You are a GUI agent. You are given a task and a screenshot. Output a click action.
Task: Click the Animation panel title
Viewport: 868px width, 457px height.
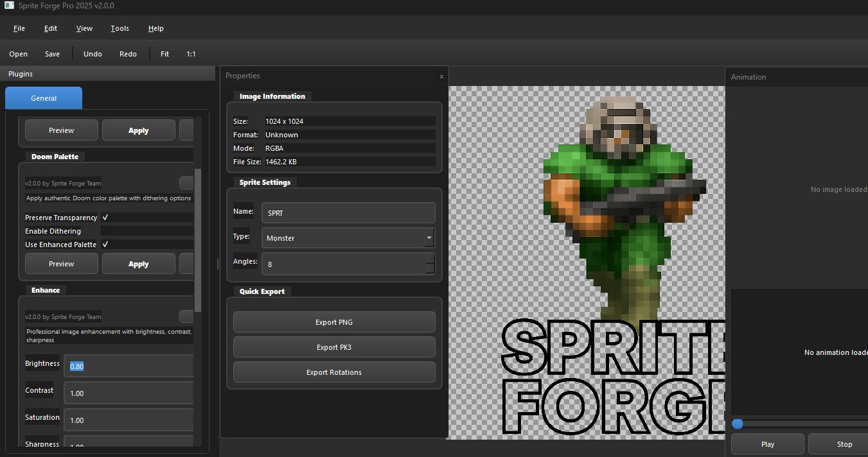coord(748,77)
